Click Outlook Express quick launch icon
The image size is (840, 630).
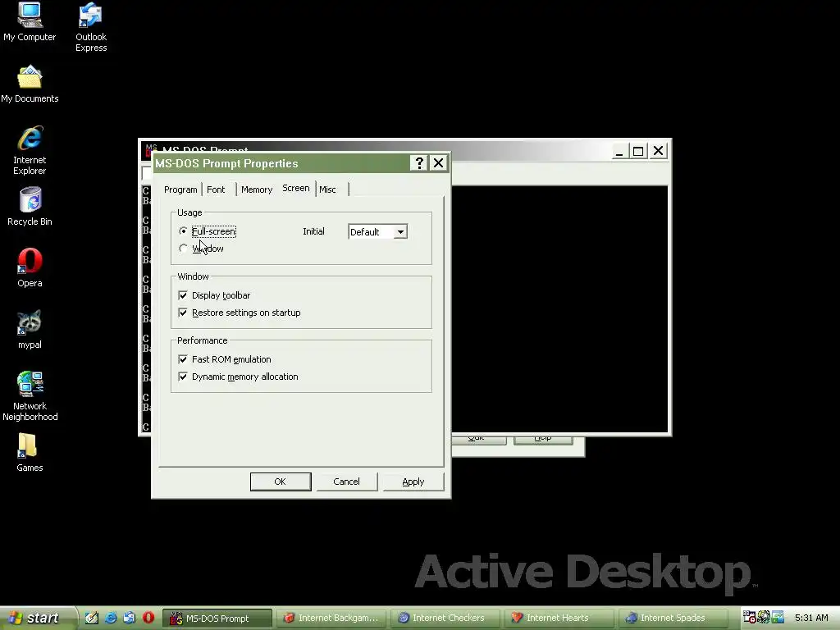[x=129, y=618]
